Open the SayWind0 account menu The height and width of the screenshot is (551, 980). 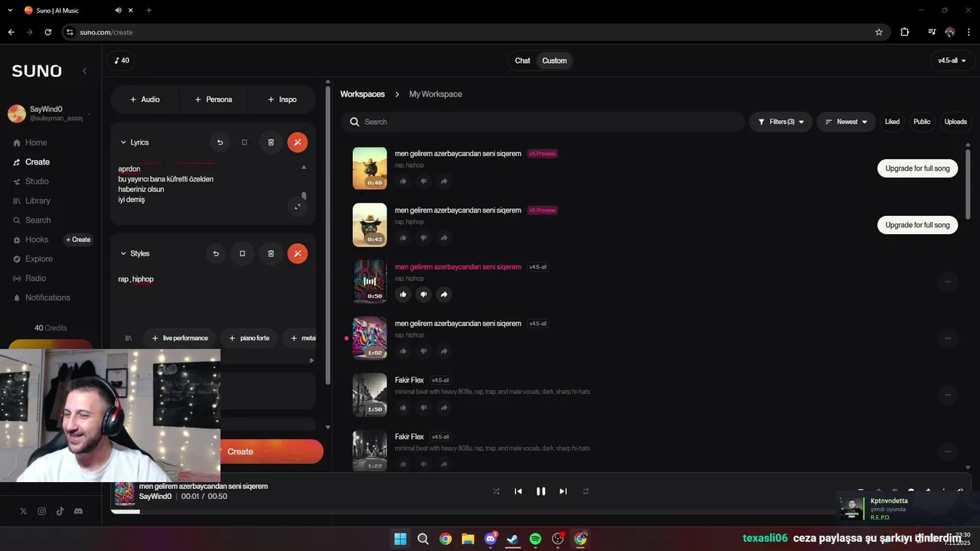[x=50, y=114]
